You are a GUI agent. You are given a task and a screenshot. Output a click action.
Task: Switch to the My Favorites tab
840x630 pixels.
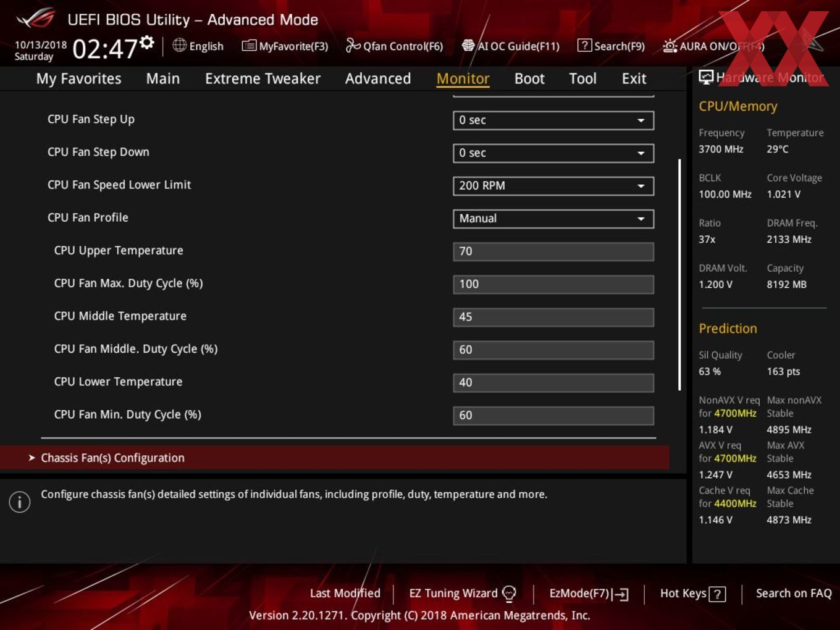78,78
